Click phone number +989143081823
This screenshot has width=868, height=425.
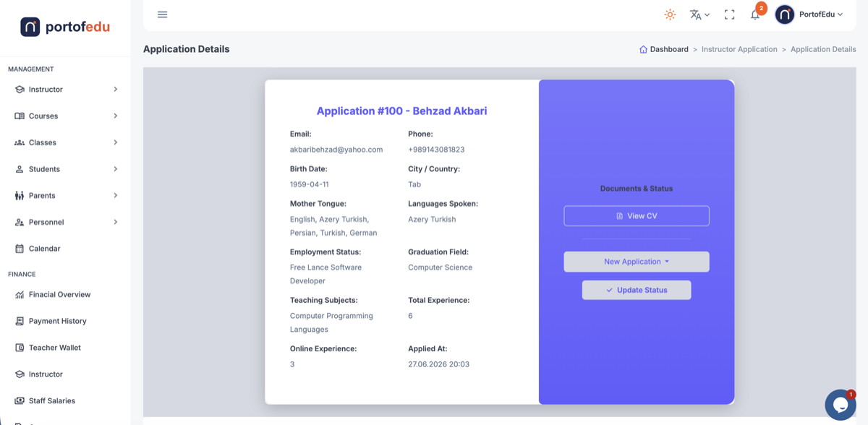pos(436,150)
